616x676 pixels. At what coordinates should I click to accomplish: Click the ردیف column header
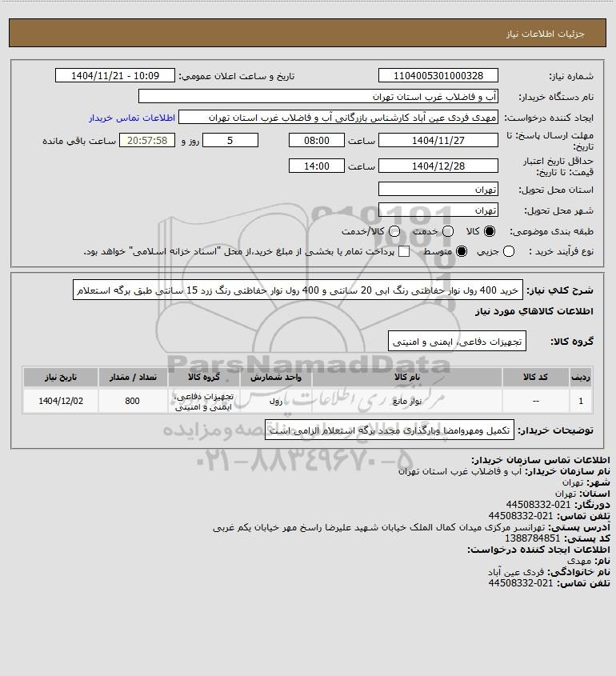point(581,378)
